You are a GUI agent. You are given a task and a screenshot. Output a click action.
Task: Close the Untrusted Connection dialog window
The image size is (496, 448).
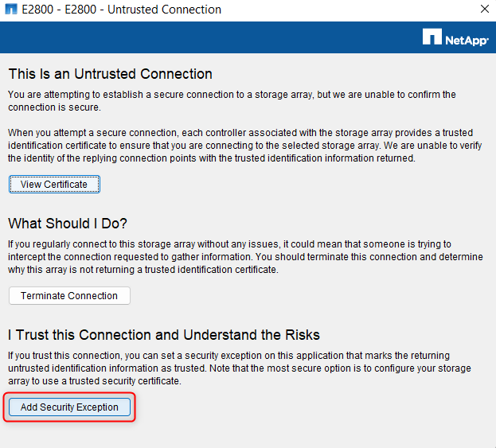pos(485,10)
